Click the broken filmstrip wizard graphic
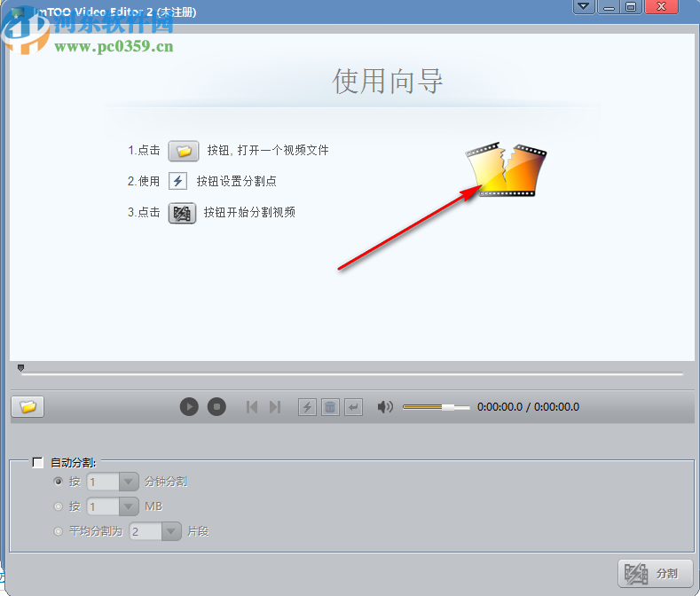This screenshot has width=700, height=596. [506, 169]
